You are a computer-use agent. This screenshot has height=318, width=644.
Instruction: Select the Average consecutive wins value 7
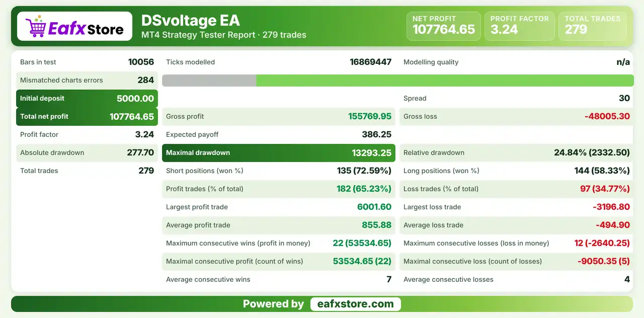[x=389, y=280]
